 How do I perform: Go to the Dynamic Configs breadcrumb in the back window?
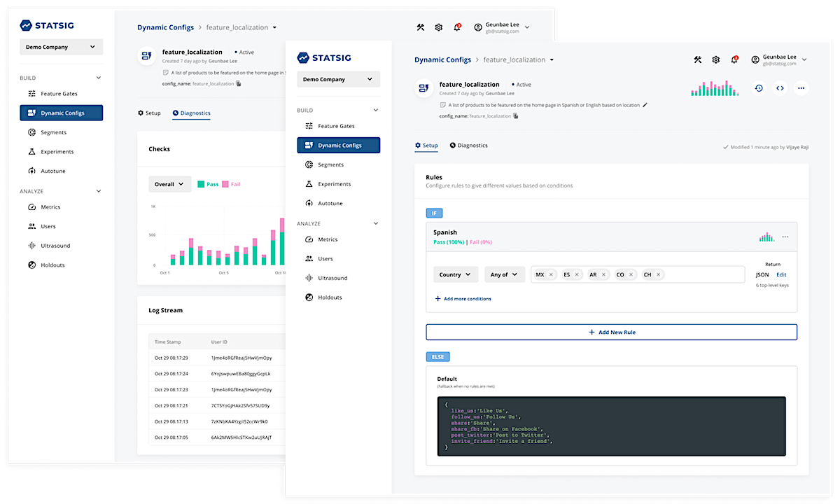[x=165, y=27]
